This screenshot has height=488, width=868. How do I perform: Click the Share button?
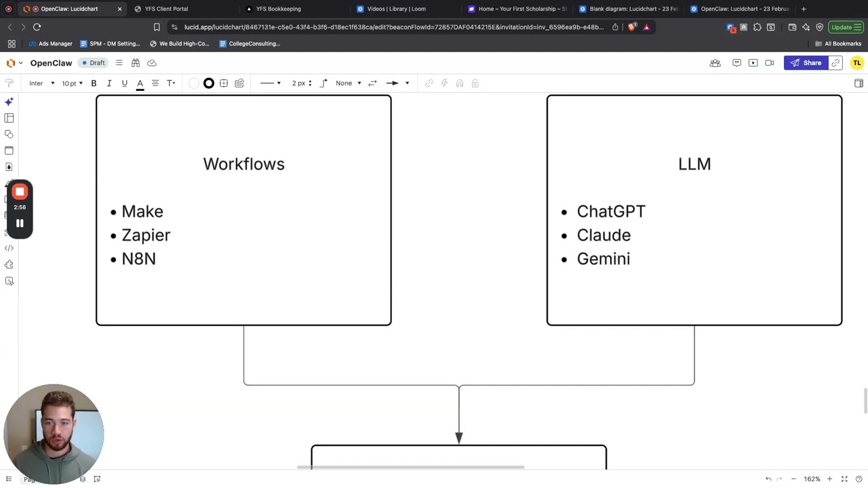click(x=806, y=63)
